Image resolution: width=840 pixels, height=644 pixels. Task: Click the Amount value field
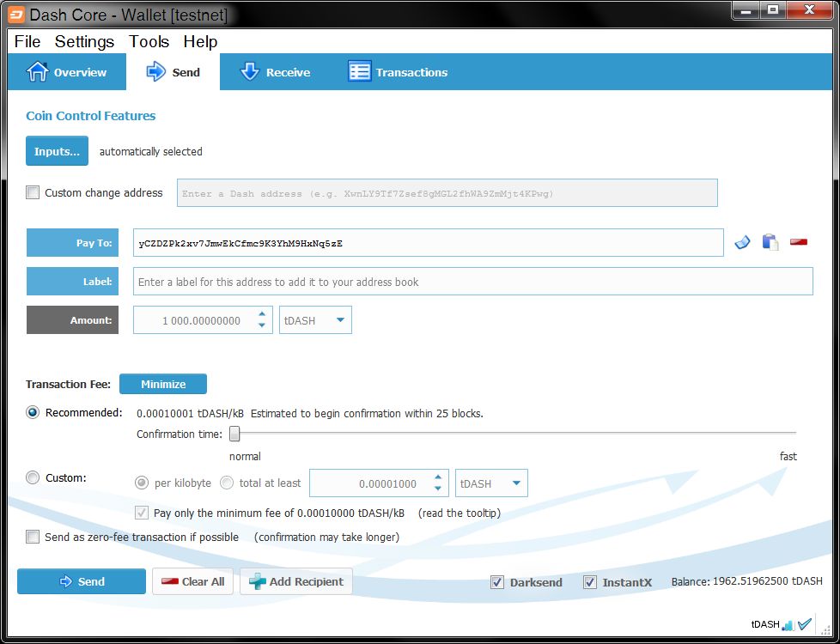coord(194,320)
